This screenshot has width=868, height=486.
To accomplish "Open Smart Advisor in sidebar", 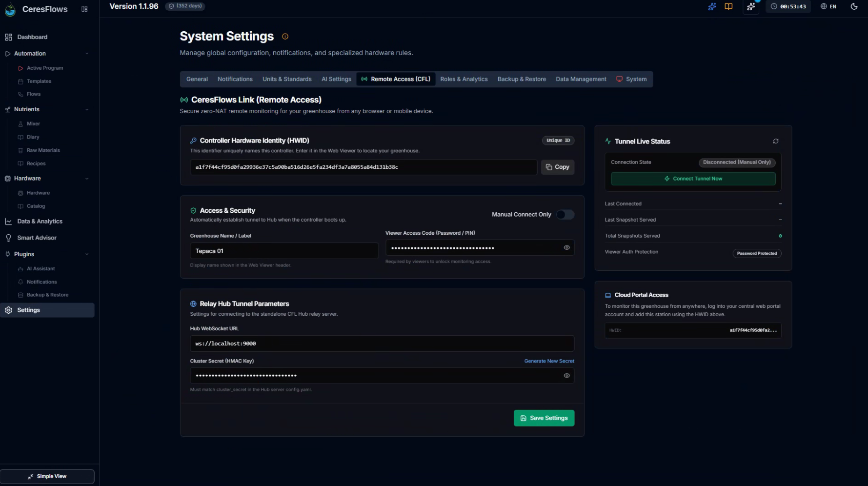I will [x=37, y=238].
